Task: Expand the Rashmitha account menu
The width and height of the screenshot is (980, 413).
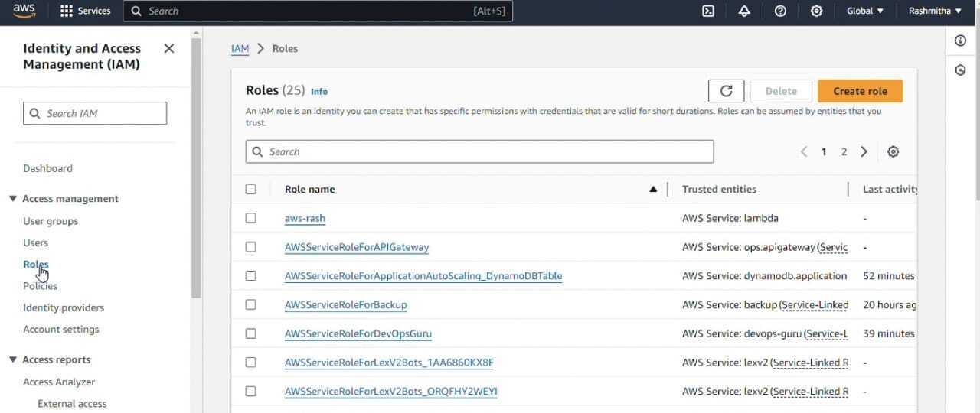Action: point(934,11)
